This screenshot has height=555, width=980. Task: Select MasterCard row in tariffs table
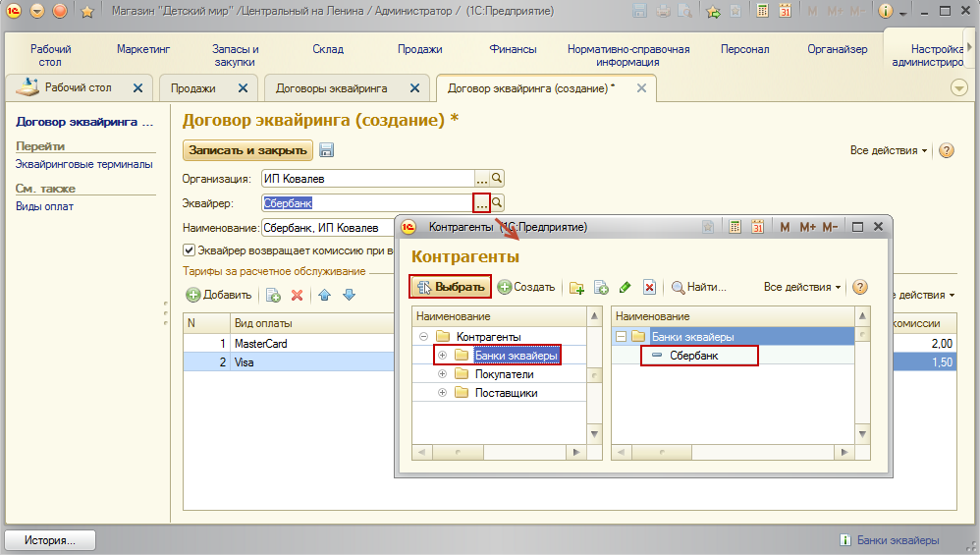pos(289,343)
